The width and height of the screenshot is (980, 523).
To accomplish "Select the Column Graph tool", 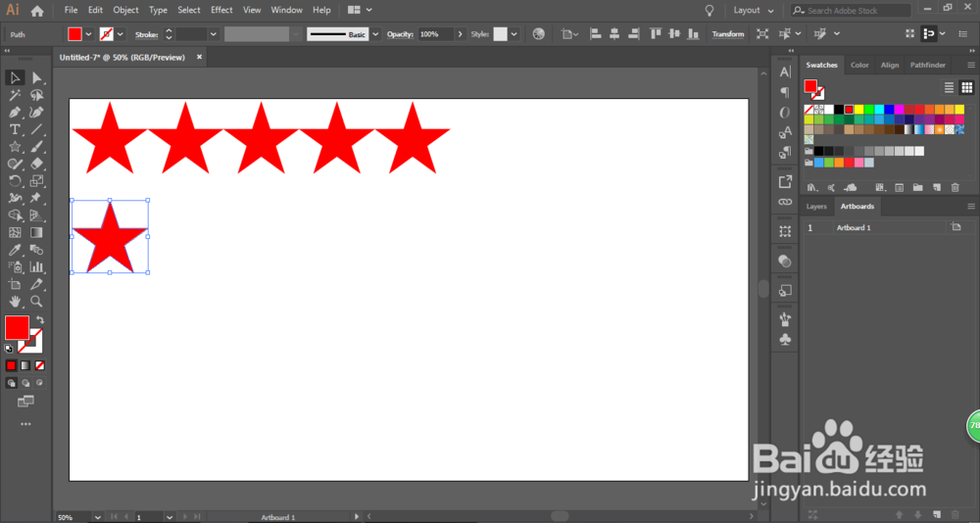I will coord(37,266).
